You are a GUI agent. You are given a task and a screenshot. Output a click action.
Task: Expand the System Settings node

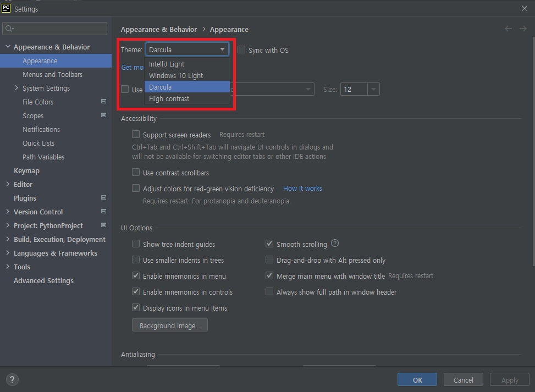pyautogui.click(x=16, y=87)
